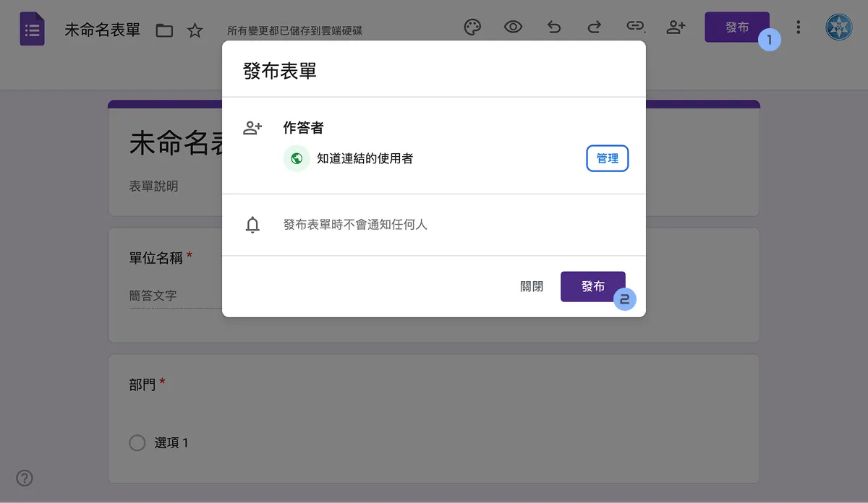Screen dimensions: 868x503
Task: Click the 未命名表單 title text
Action: click(101, 29)
